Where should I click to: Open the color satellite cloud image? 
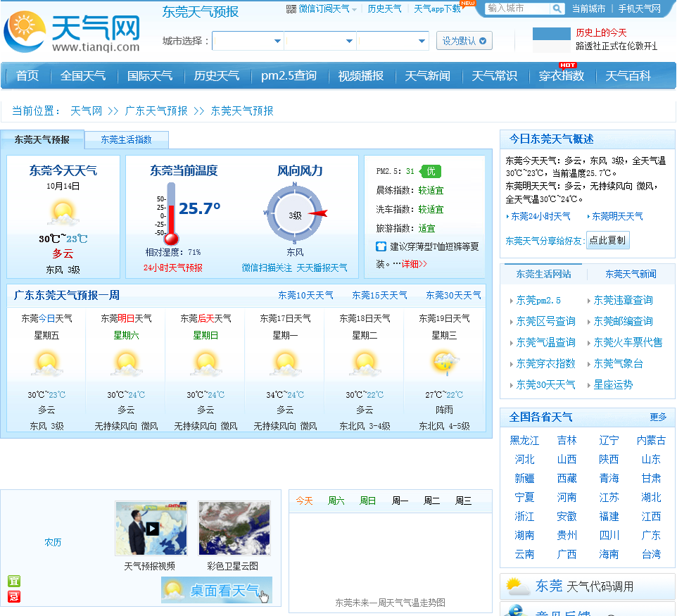point(234,528)
